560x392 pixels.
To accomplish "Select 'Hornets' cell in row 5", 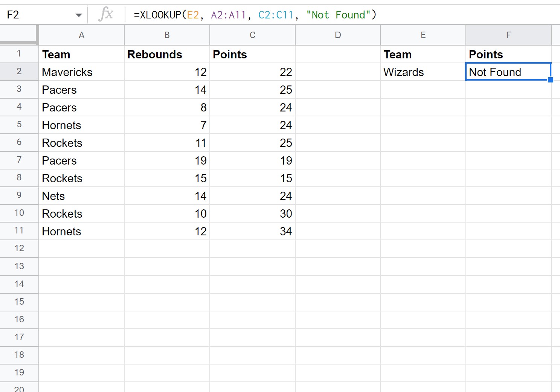I will point(82,125).
